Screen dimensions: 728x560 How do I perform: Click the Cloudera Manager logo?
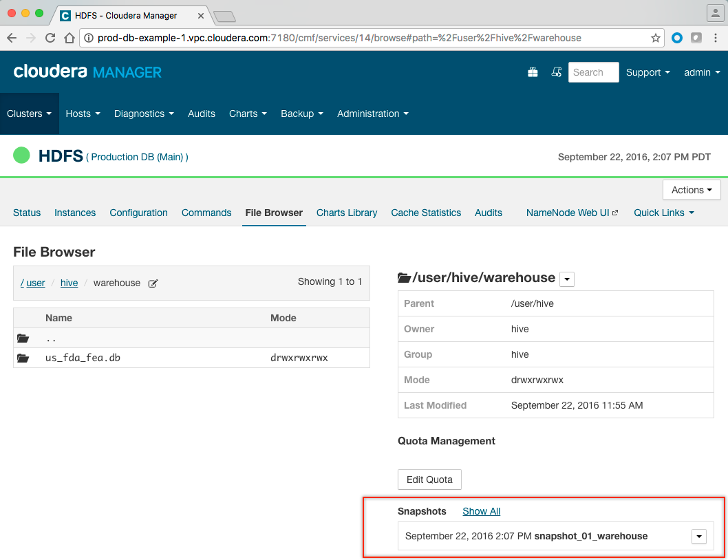[87, 72]
